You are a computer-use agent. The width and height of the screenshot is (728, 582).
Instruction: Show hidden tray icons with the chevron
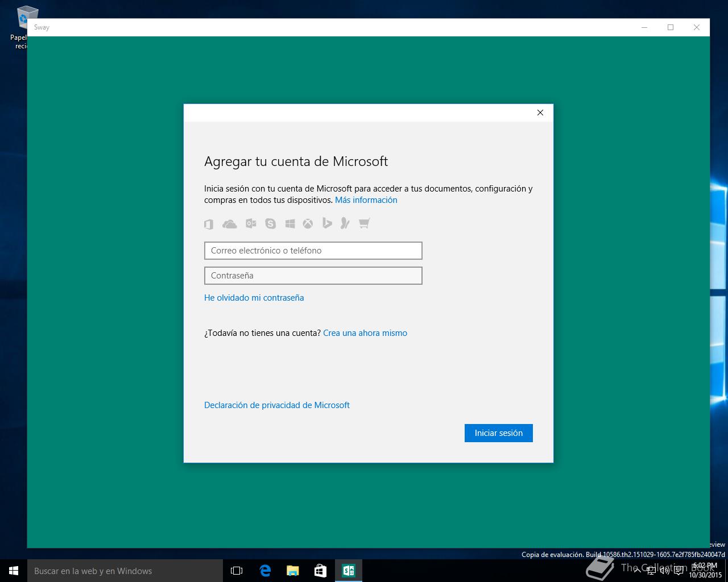pos(638,571)
